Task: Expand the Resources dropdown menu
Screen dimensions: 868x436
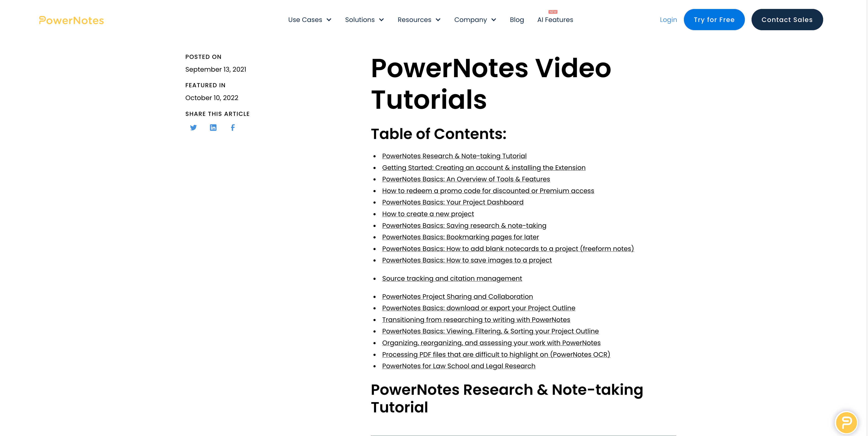Action: pos(419,19)
